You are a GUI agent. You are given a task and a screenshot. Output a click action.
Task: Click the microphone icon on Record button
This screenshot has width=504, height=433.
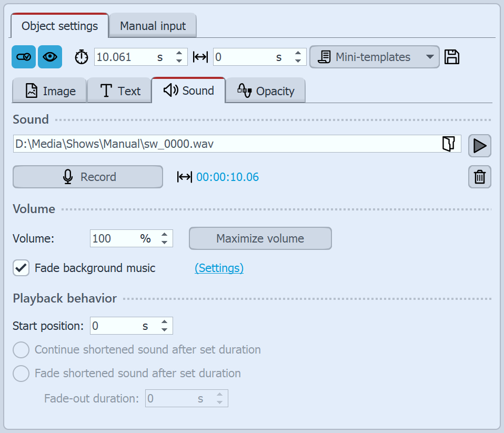67,177
